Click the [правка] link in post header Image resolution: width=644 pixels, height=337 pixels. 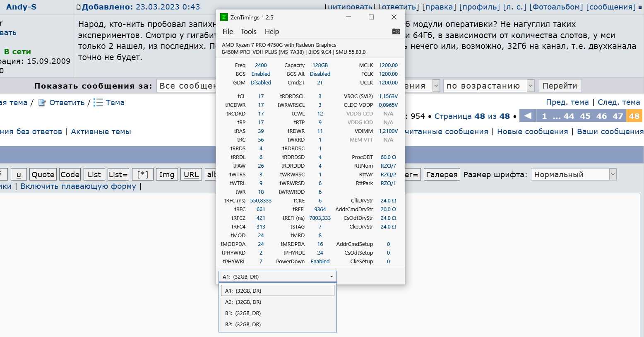439,7
